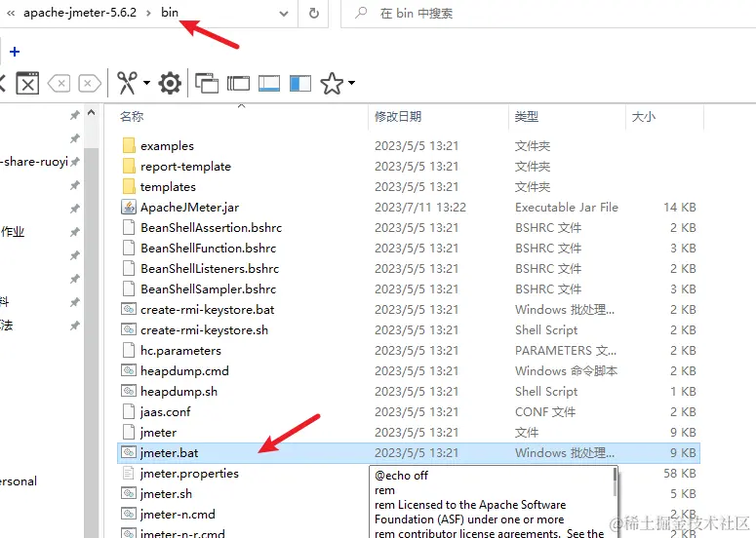Image resolution: width=756 pixels, height=538 pixels.
Task: Select jmeter.sh script file
Action: [x=167, y=494]
